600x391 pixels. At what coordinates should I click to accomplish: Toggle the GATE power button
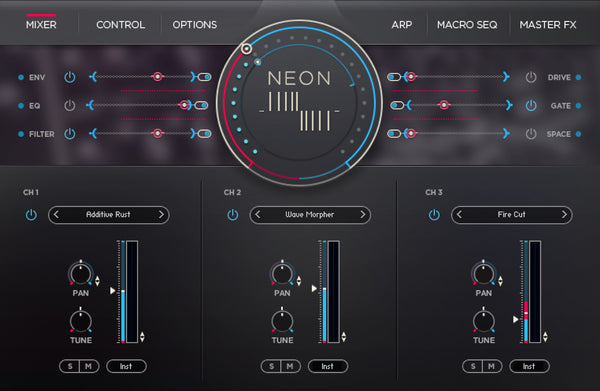click(531, 105)
